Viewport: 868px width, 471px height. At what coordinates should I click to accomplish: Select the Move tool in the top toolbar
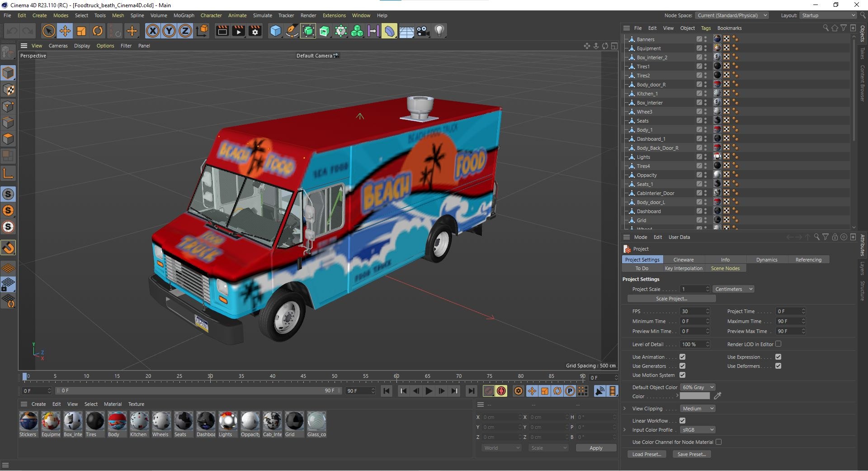(65, 31)
